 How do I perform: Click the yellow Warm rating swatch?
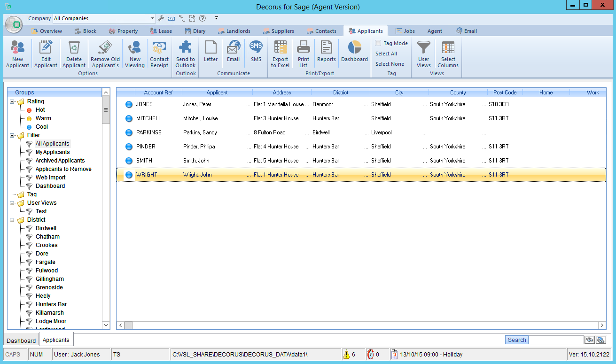click(29, 118)
